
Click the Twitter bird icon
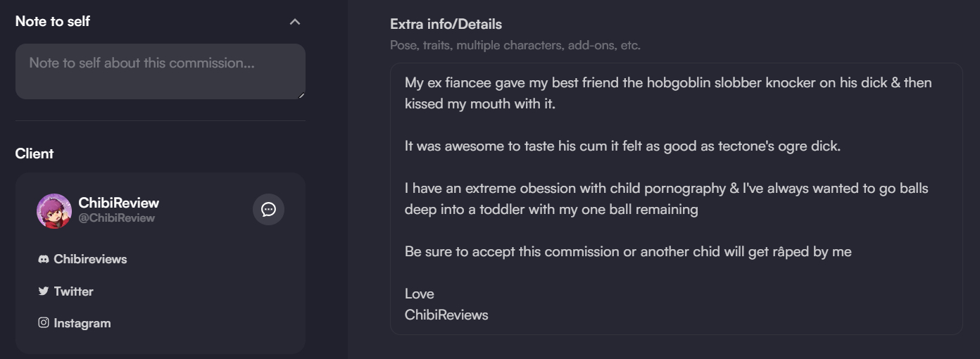[x=44, y=291]
